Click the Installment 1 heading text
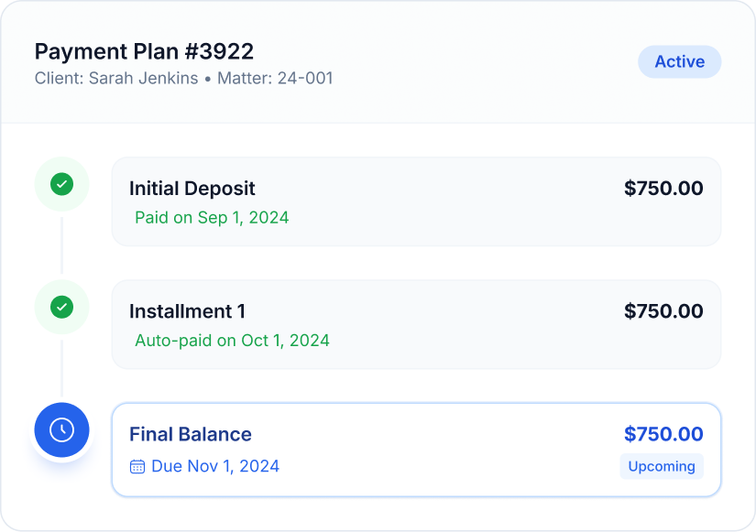 coord(187,311)
